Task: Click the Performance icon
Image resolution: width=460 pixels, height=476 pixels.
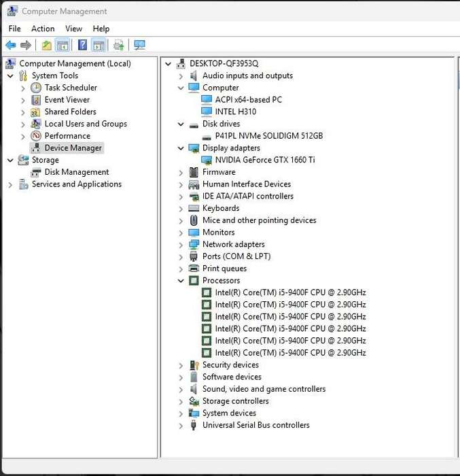Action: 36,136
